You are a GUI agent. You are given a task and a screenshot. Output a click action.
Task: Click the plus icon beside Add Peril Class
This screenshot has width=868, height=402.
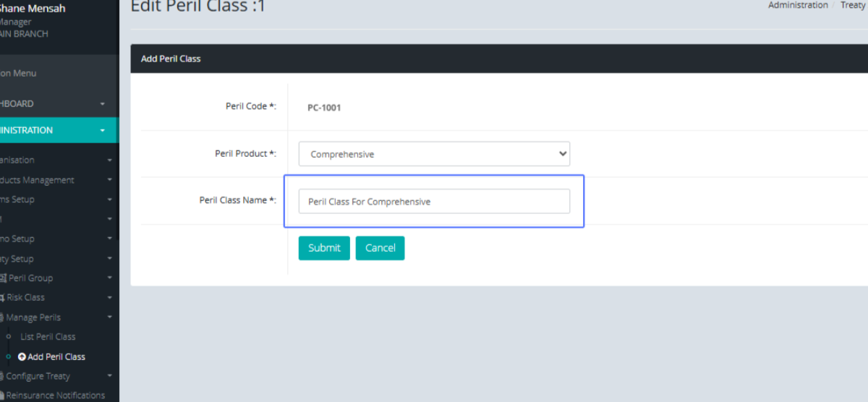click(x=22, y=356)
